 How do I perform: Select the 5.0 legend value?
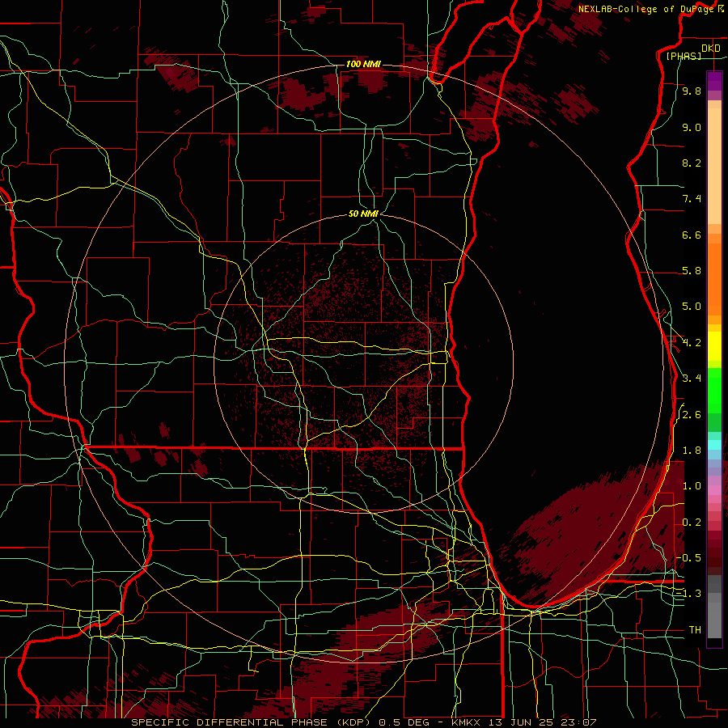(692, 307)
